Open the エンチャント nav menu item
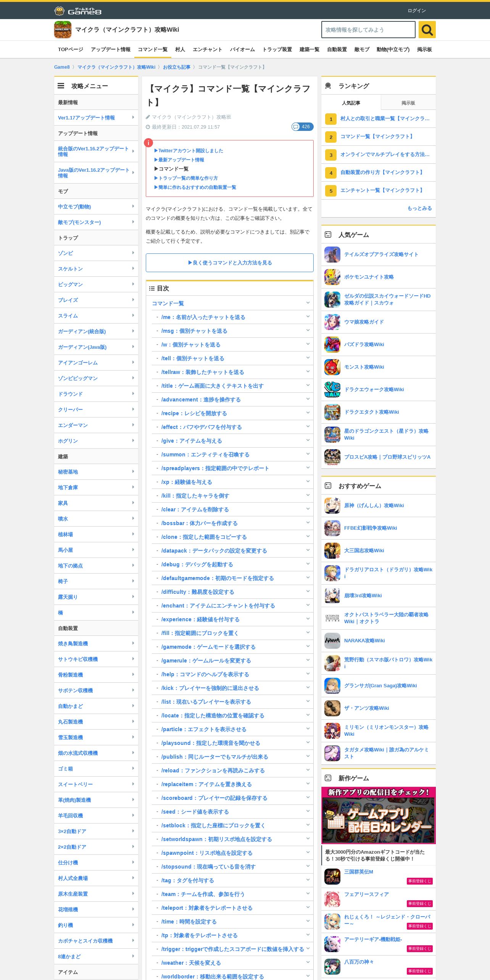 tap(207, 50)
